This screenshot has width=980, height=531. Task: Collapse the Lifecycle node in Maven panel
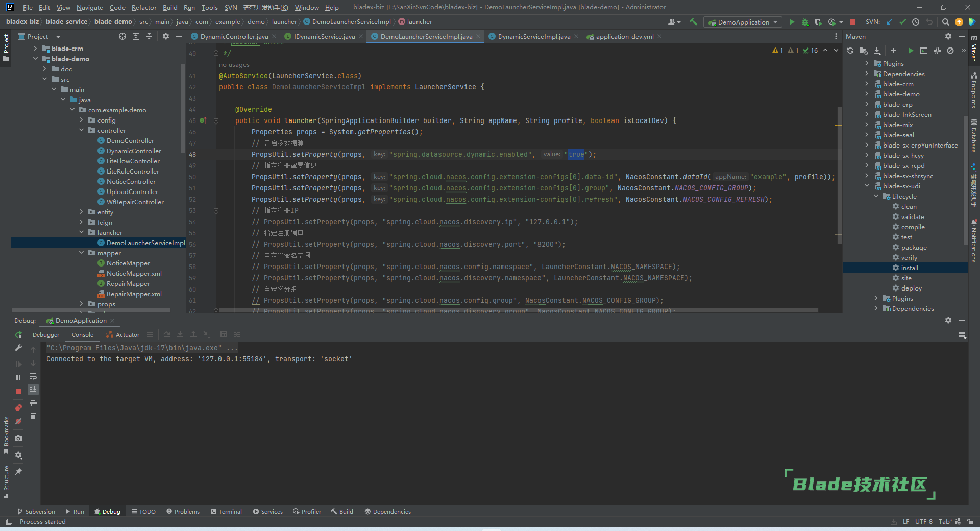pyautogui.click(x=876, y=197)
